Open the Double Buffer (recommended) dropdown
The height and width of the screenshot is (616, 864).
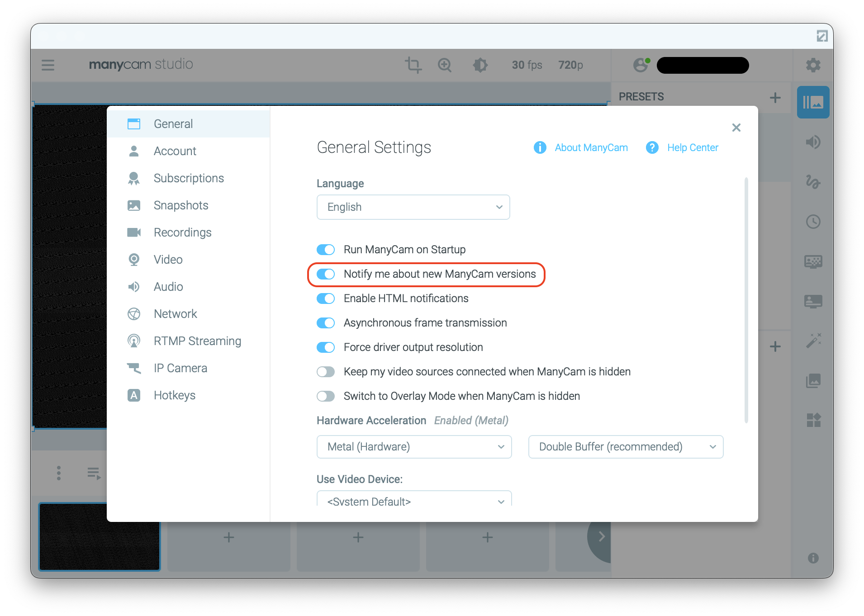pos(626,447)
